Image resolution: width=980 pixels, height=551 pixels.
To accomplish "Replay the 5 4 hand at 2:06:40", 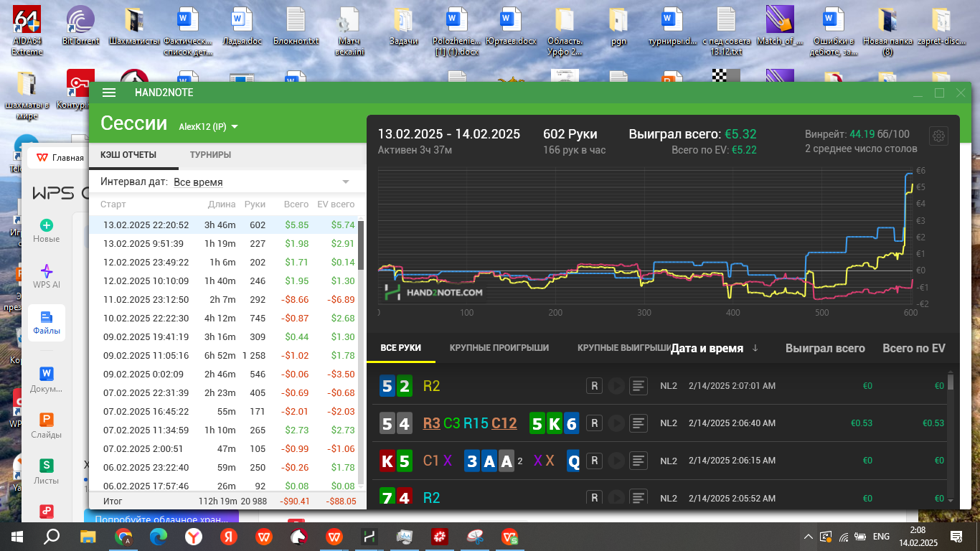I will [x=616, y=423].
